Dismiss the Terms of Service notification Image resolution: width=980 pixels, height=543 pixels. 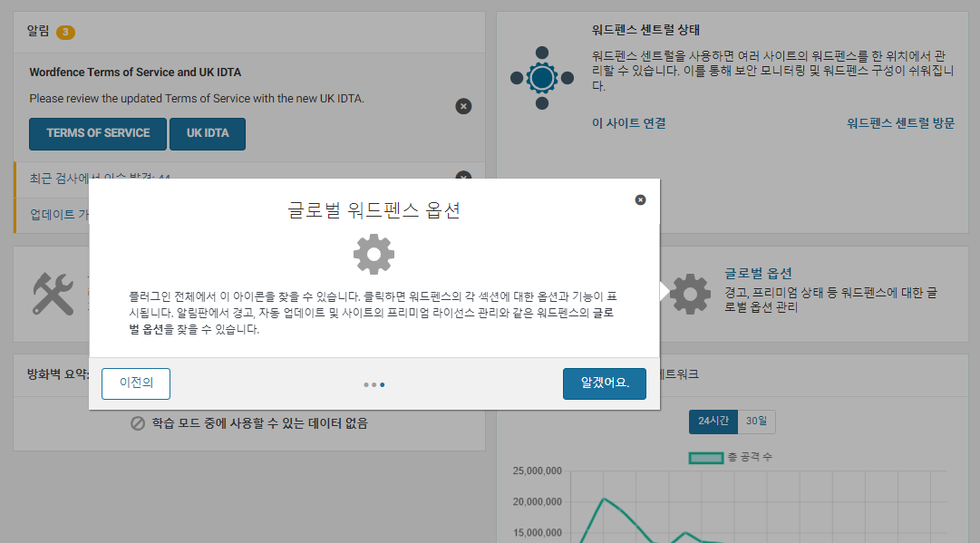463,106
